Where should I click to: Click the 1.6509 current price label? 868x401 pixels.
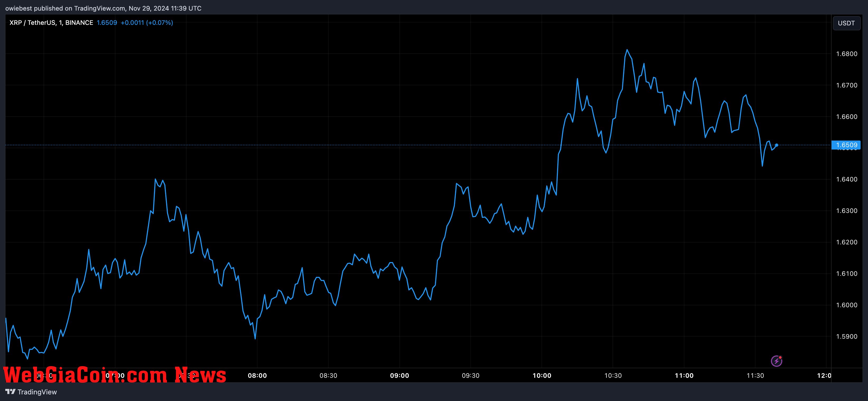tap(846, 145)
